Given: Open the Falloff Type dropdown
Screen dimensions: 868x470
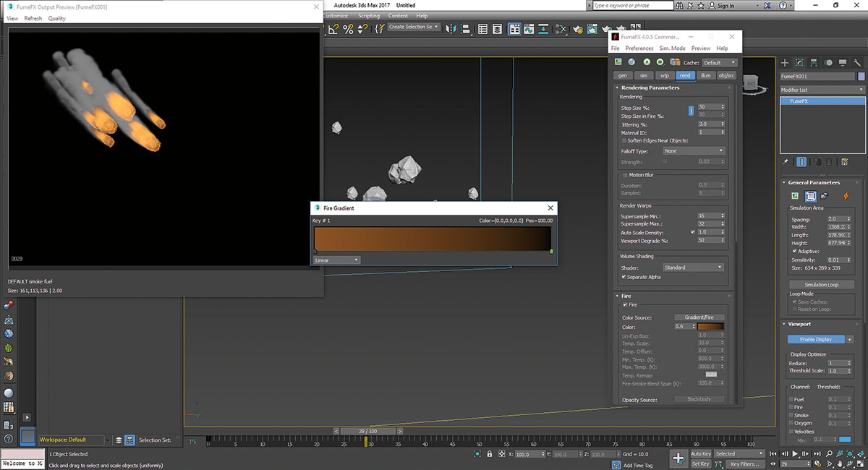Looking at the screenshot, I should [694, 151].
